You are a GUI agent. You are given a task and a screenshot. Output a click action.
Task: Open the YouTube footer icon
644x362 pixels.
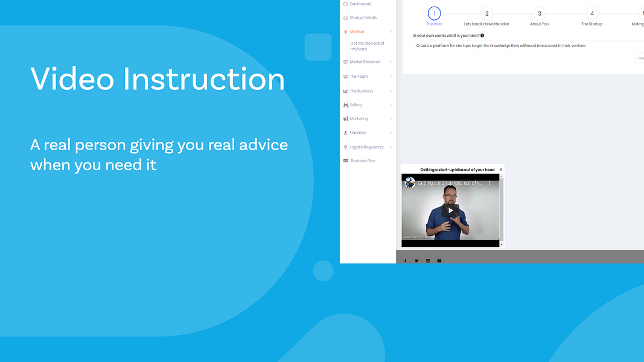click(439, 261)
